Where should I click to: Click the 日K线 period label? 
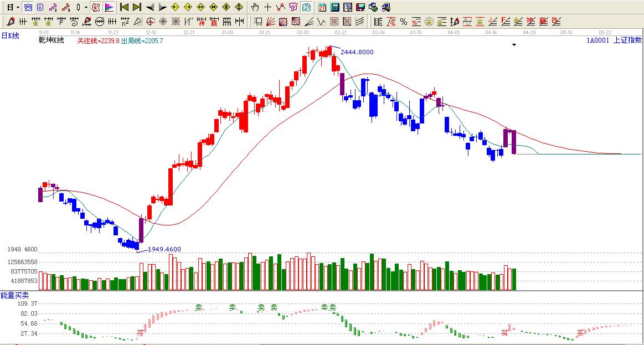pos(10,35)
